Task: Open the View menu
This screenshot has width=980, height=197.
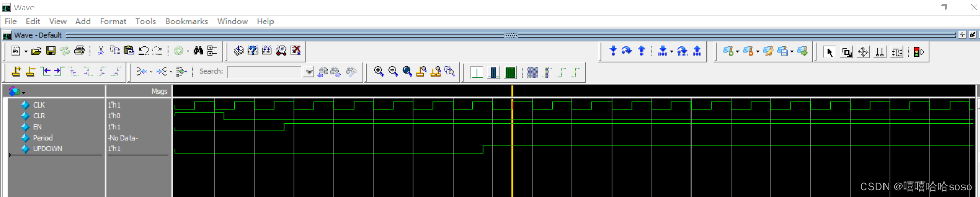Action: 57,21
